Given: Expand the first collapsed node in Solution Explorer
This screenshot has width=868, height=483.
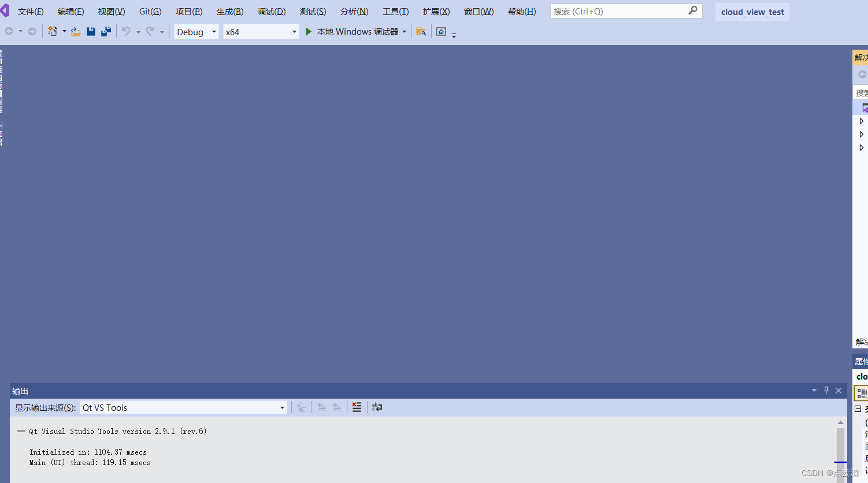Looking at the screenshot, I should (x=862, y=121).
